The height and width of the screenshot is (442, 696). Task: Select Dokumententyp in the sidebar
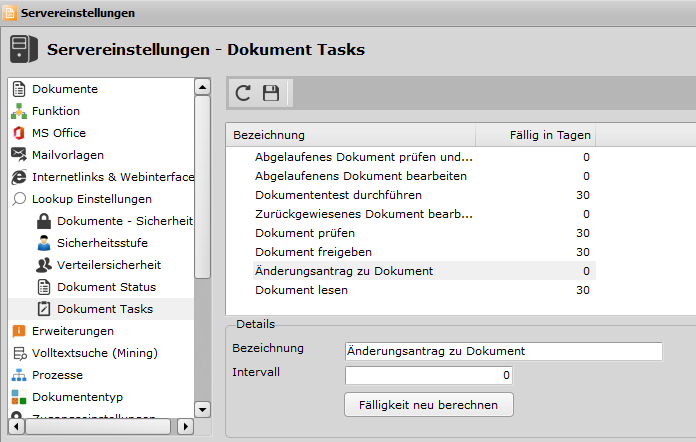77,397
